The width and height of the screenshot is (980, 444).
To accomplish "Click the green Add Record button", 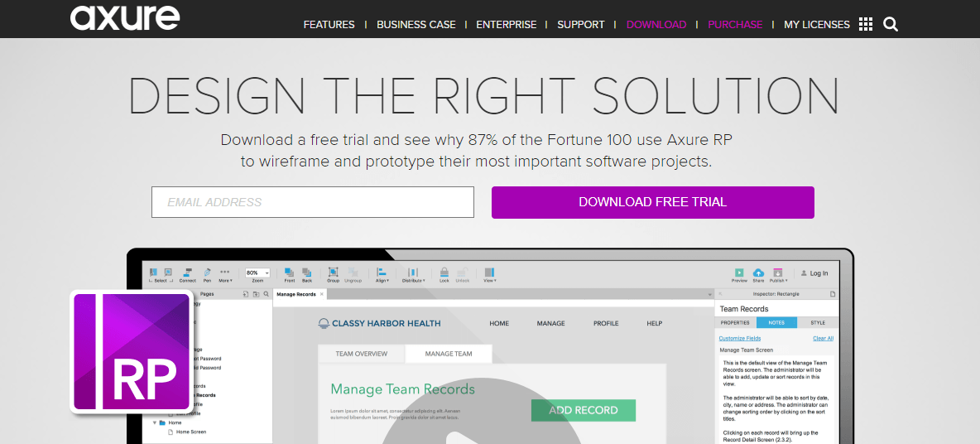I will (x=584, y=410).
